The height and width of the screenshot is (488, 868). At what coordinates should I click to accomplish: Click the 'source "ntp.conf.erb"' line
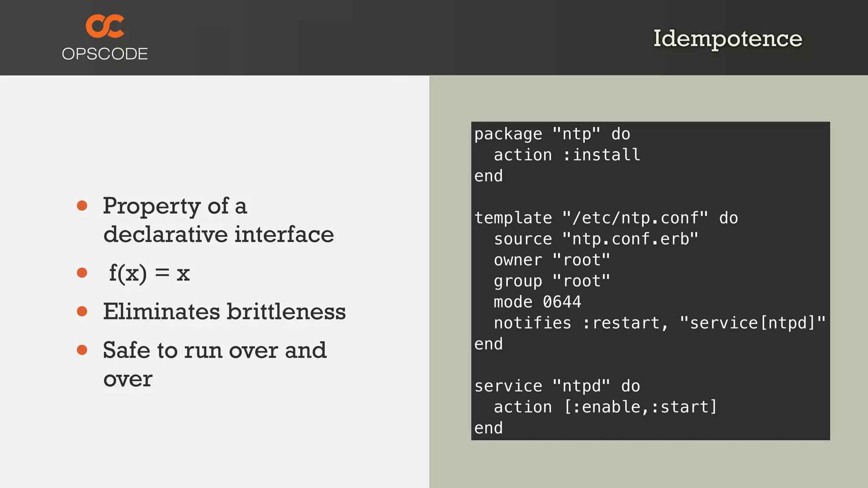[x=596, y=239]
